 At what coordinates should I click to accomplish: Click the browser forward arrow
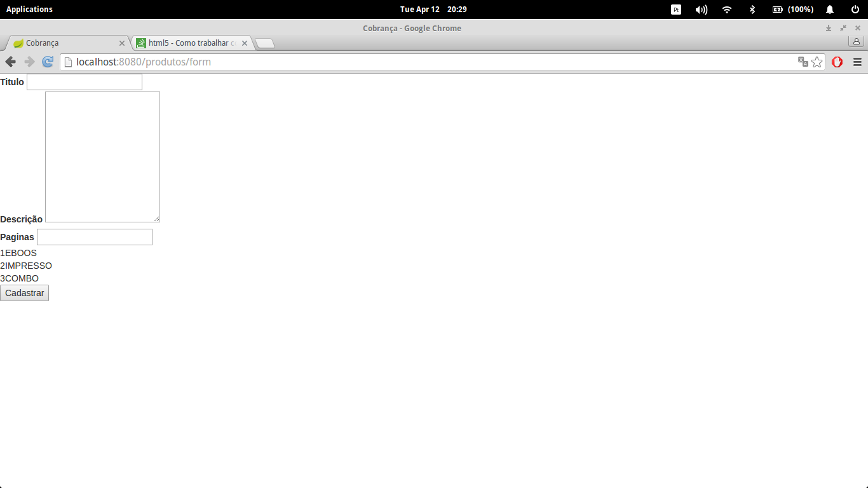(29, 62)
